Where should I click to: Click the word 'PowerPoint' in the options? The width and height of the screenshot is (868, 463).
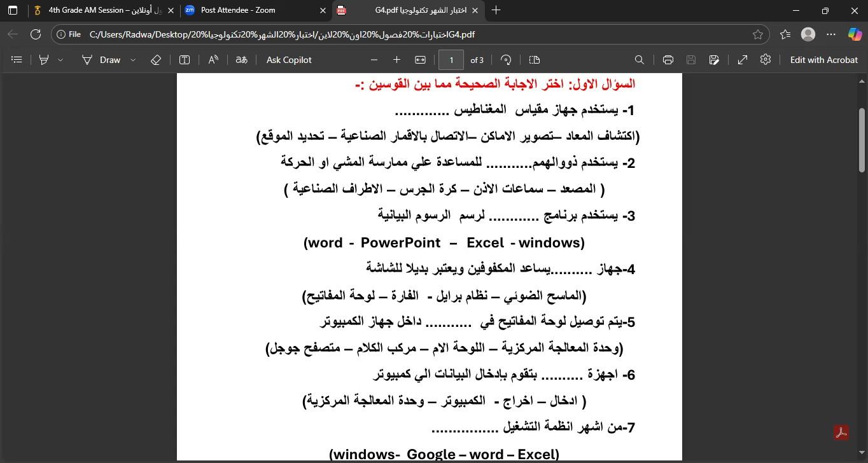pyautogui.click(x=400, y=242)
